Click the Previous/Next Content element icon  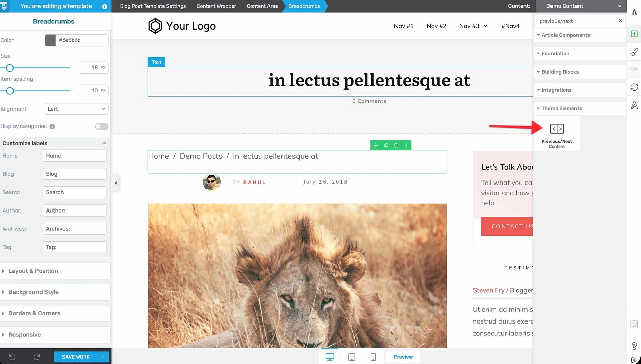pos(557,129)
